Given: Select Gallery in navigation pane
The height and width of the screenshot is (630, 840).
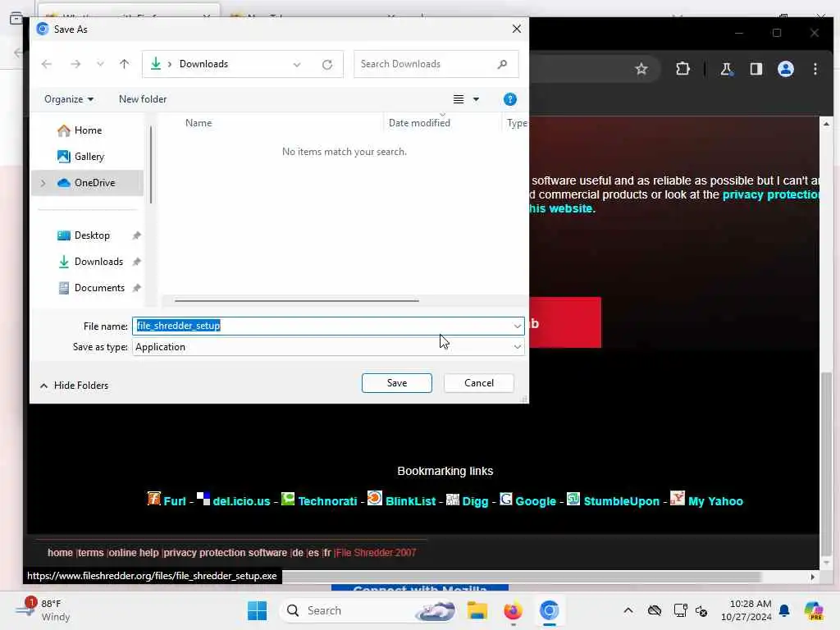Looking at the screenshot, I should (x=89, y=157).
